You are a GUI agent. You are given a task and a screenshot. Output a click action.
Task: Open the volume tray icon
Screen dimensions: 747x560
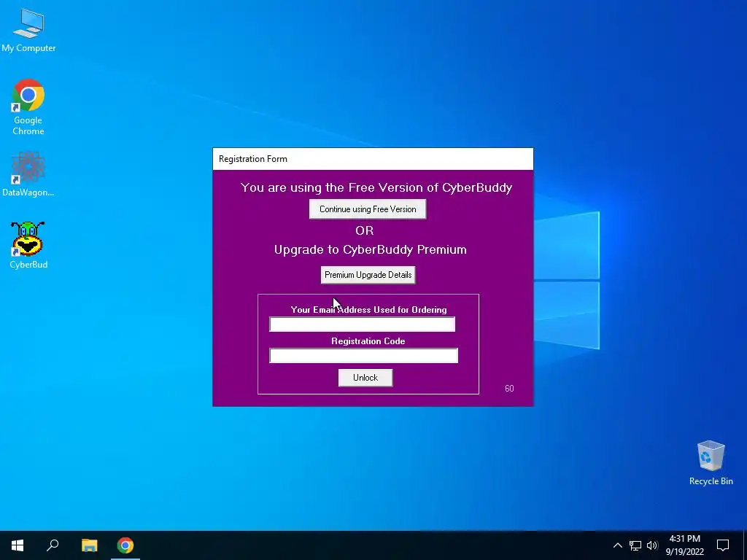[652, 545]
